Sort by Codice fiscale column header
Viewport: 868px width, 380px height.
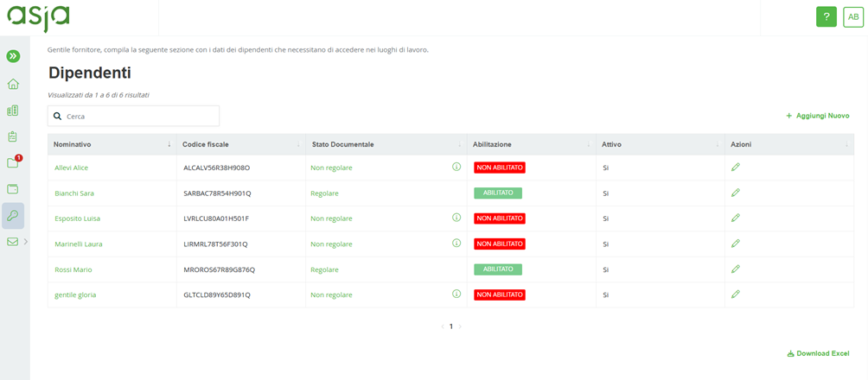pos(206,144)
